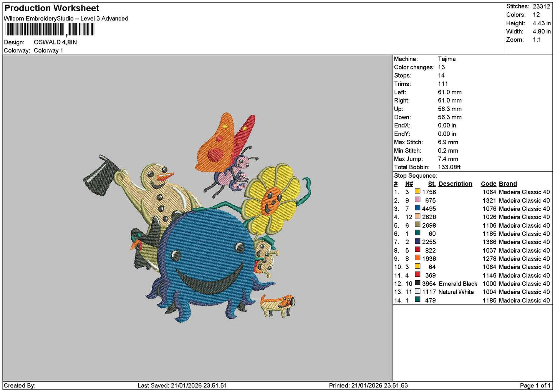Select the Colors value '12'
555x392 pixels.
coord(536,15)
